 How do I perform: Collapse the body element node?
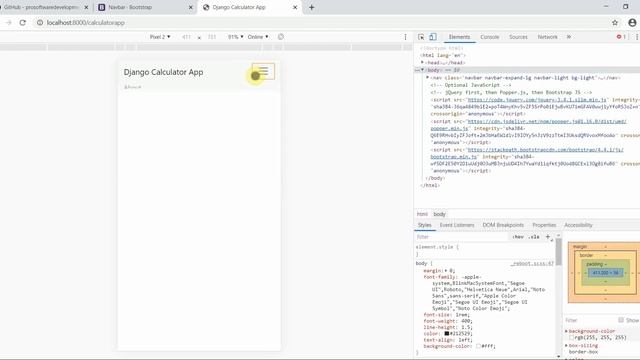click(x=423, y=70)
